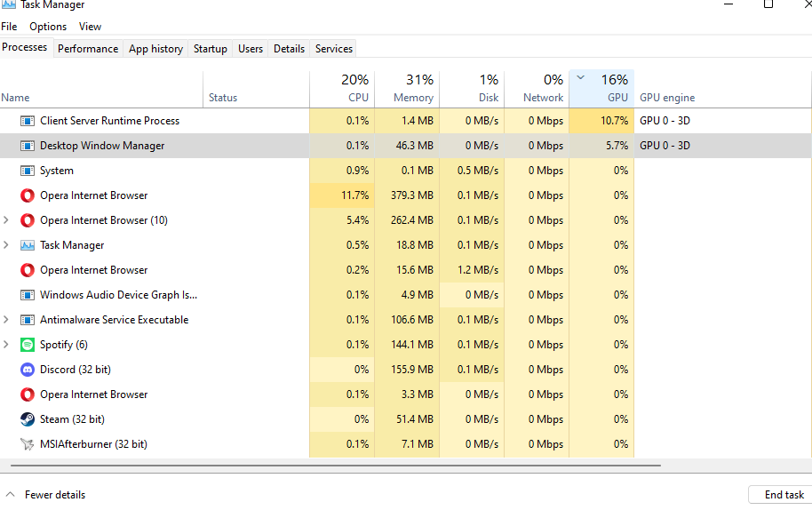
Task: Open the Startup tab
Action: [x=211, y=49]
